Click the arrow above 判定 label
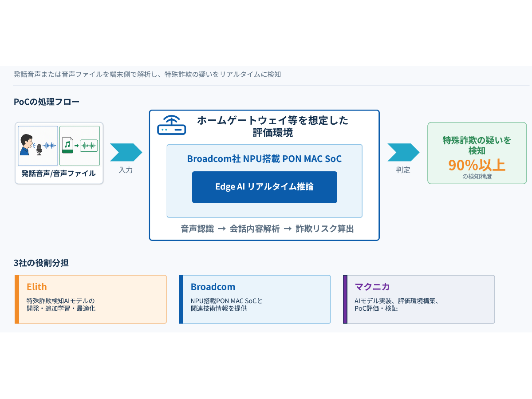Image resolution: width=532 pixels, height=399 pixels. [403, 152]
